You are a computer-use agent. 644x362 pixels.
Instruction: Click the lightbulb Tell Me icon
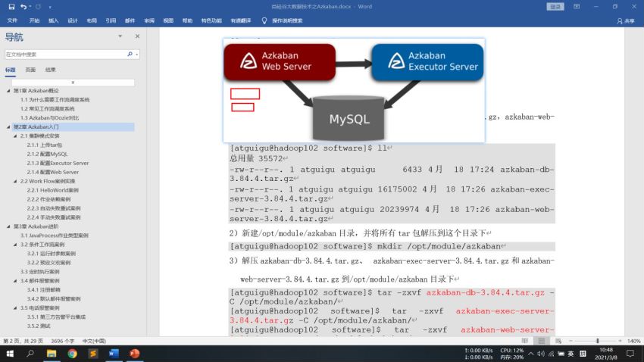[x=264, y=20]
